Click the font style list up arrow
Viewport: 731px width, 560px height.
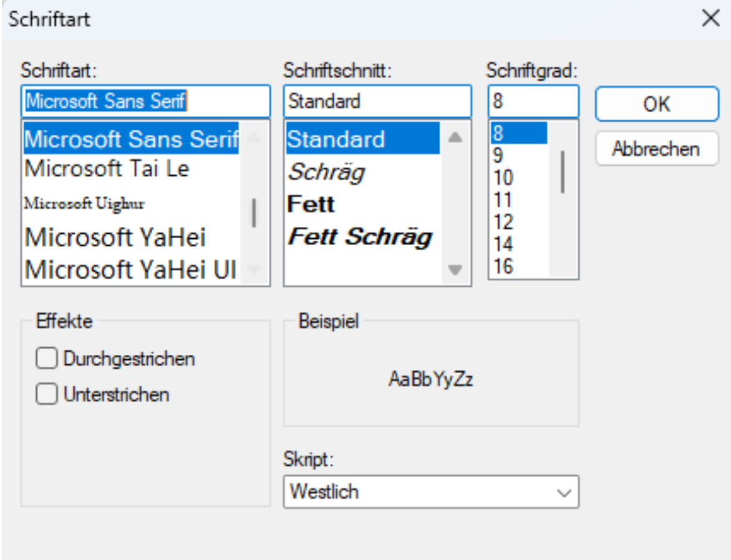pyautogui.click(x=455, y=137)
